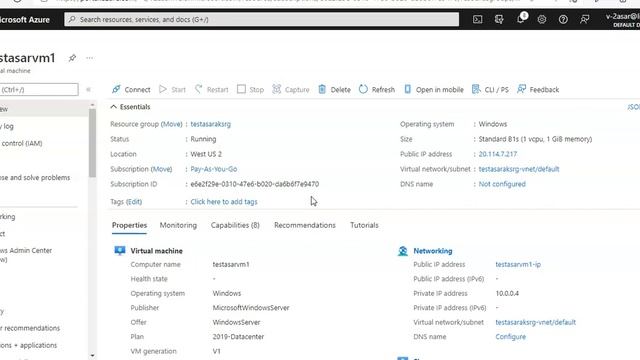Pin testasarvm1 to dashboard
The width and height of the screenshot is (640, 360).
tap(72, 58)
